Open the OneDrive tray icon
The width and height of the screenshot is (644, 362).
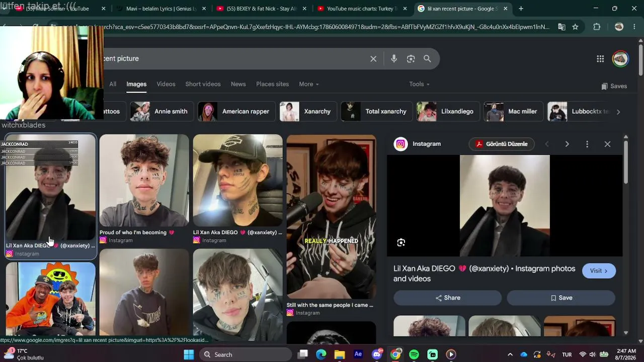coord(524,354)
